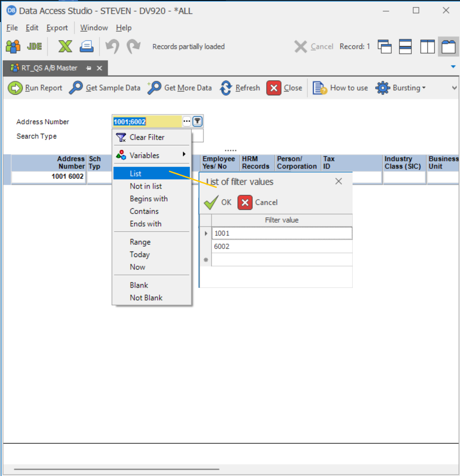The height and width of the screenshot is (476, 460).
Task: Click the Cancel text link in toolbar
Action: 322,46
